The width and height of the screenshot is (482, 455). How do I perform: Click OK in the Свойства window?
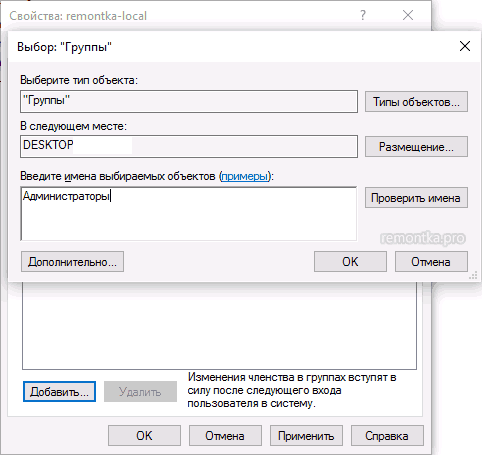144,436
